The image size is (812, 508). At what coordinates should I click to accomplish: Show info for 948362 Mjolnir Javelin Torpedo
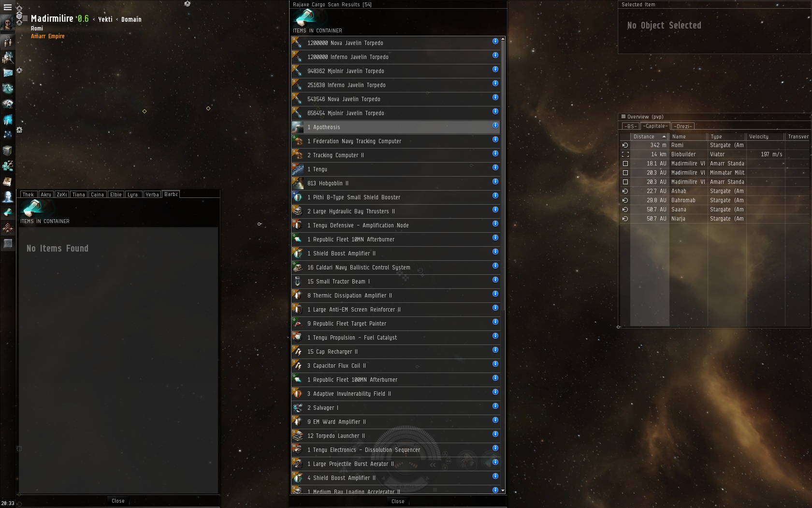(495, 69)
